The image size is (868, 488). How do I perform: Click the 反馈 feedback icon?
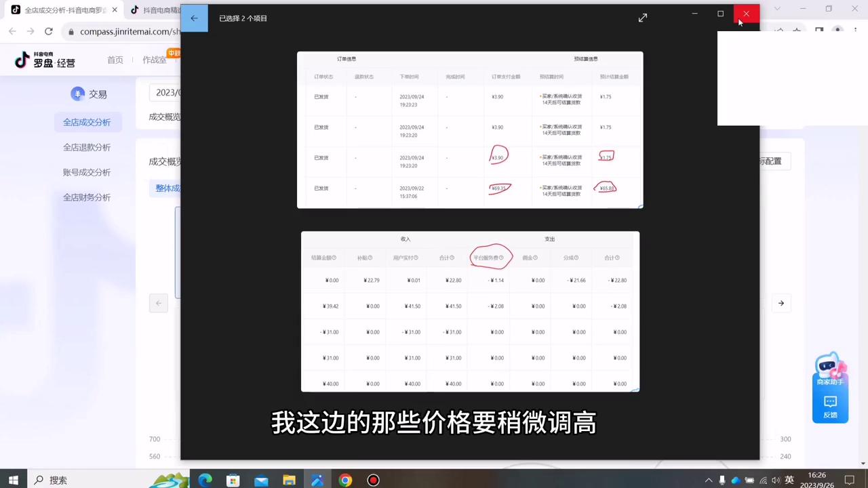click(x=830, y=402)
